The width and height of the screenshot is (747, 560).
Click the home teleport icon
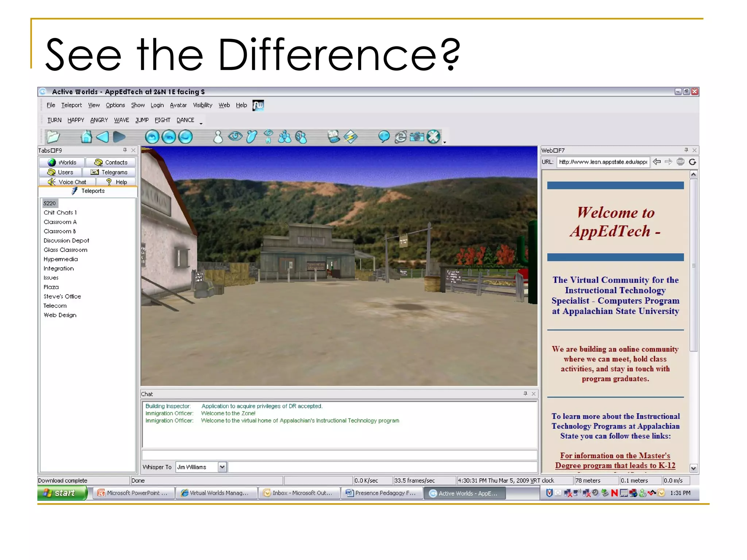(86, 137)
